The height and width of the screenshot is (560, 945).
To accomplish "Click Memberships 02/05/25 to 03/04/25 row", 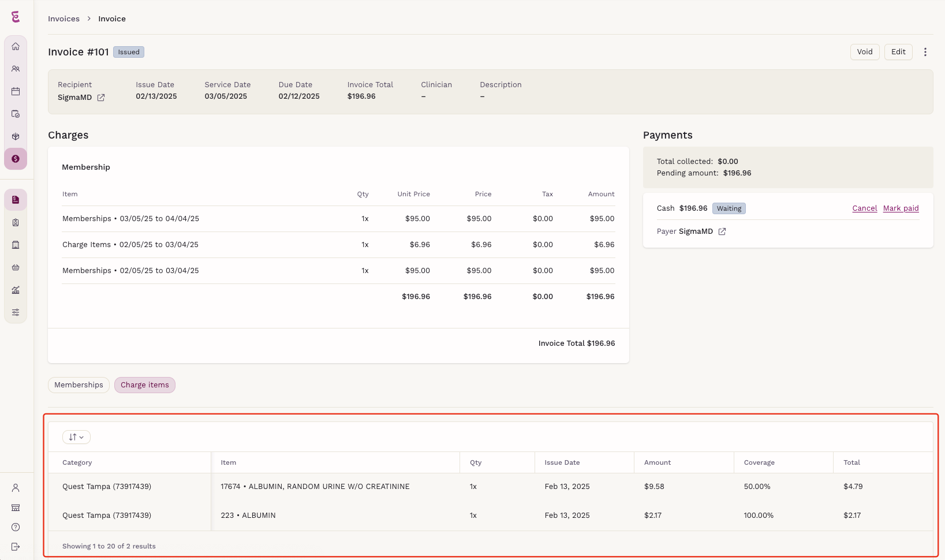I will pos(339,271).
